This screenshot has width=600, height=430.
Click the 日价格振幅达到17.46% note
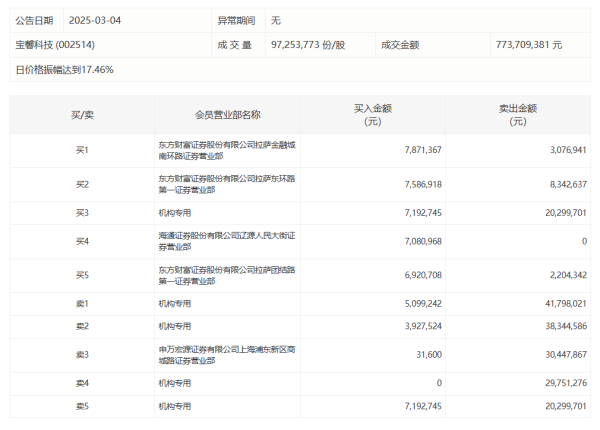[x=64, y=69]
